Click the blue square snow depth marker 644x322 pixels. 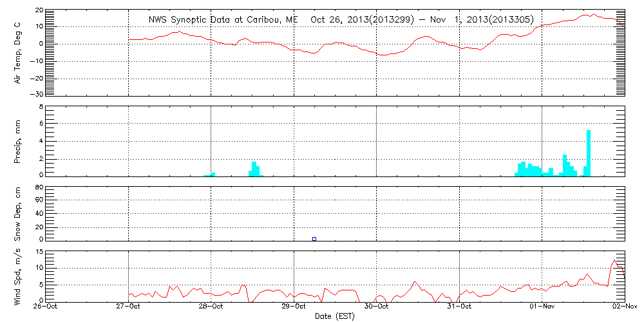[314, 239]
